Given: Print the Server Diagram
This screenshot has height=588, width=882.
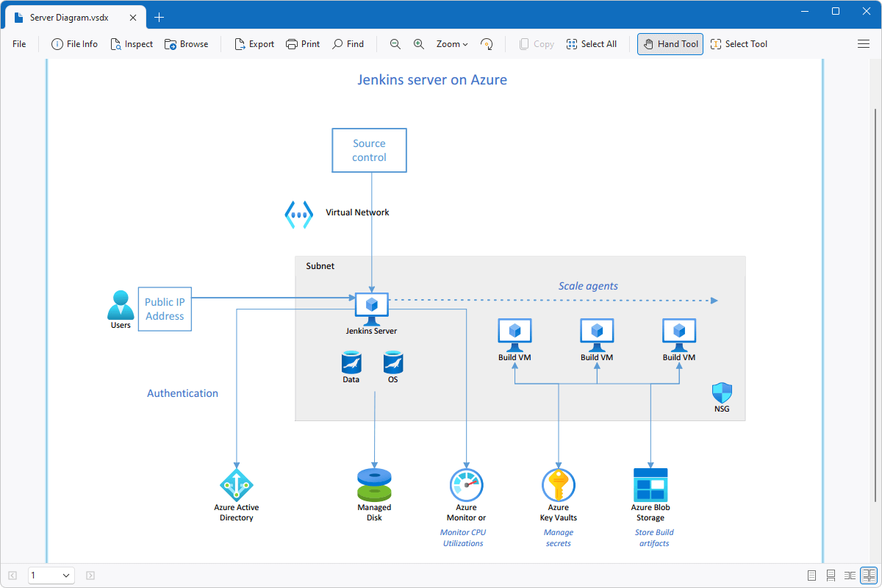Looking at the screenshot, I should point(303,44).
